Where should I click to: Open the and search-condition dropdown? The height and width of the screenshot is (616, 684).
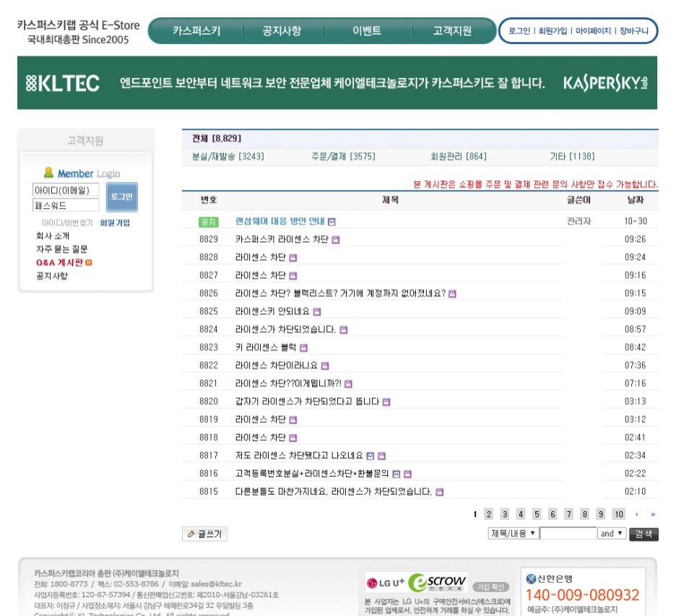(612, 534)
